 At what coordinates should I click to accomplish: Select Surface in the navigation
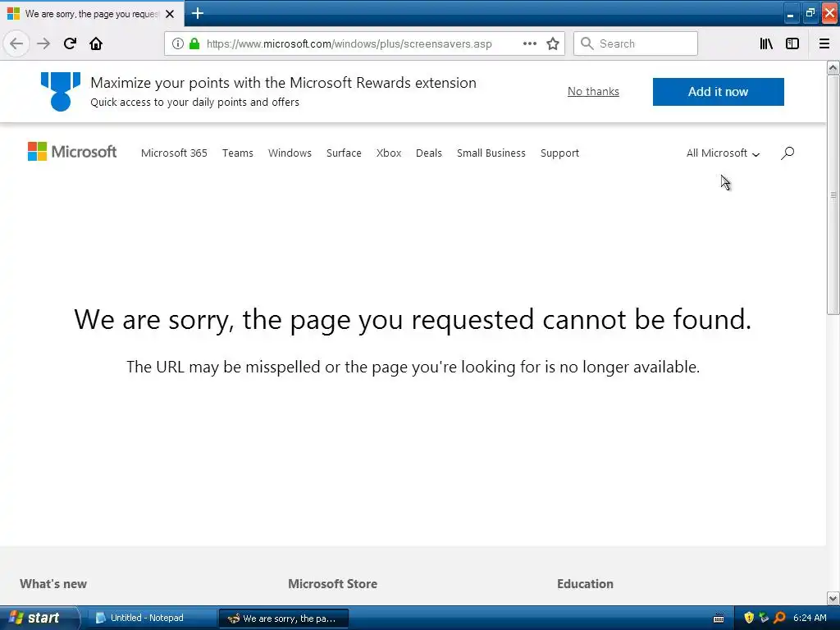344,153
